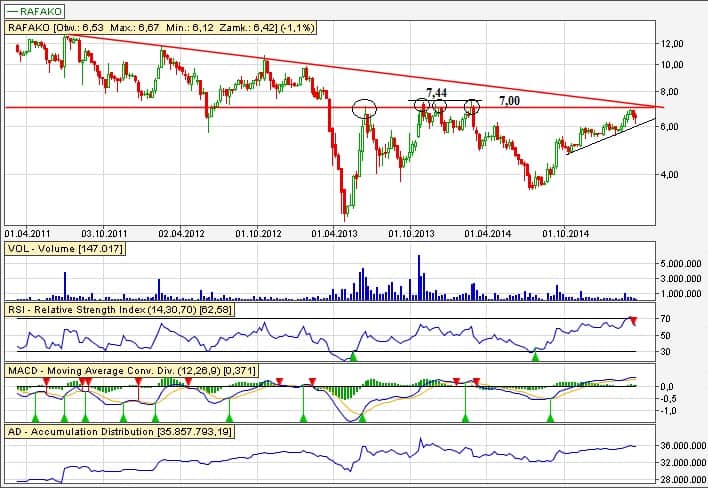Click the rightmost green buy triangle on MACD
This screenshot has height=489, width=708.
tap(550, 417)
